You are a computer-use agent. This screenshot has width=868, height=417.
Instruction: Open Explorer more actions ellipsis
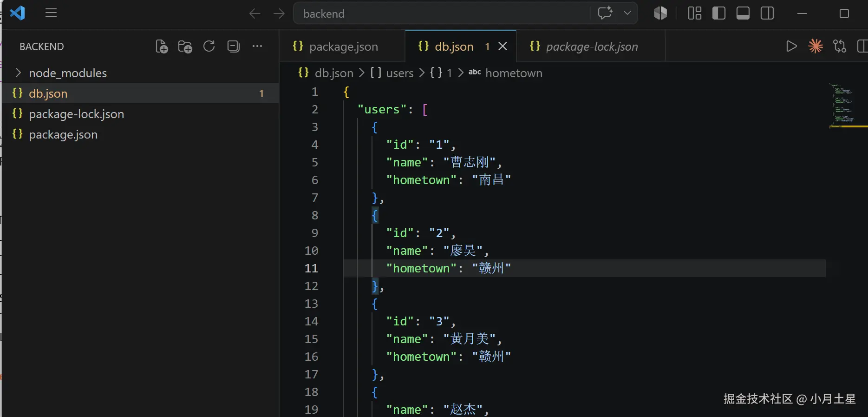(257, 46)
